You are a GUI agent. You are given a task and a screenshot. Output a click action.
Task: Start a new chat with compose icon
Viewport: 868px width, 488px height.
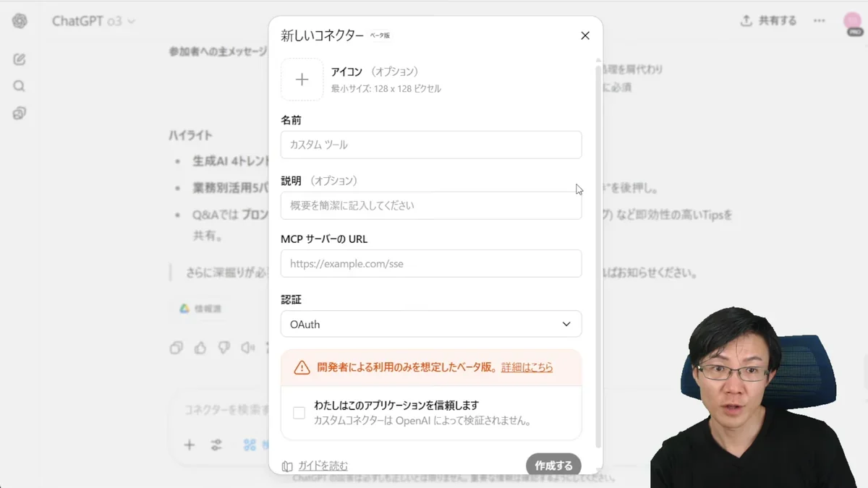pyautogui.click(x=20, y=59)
